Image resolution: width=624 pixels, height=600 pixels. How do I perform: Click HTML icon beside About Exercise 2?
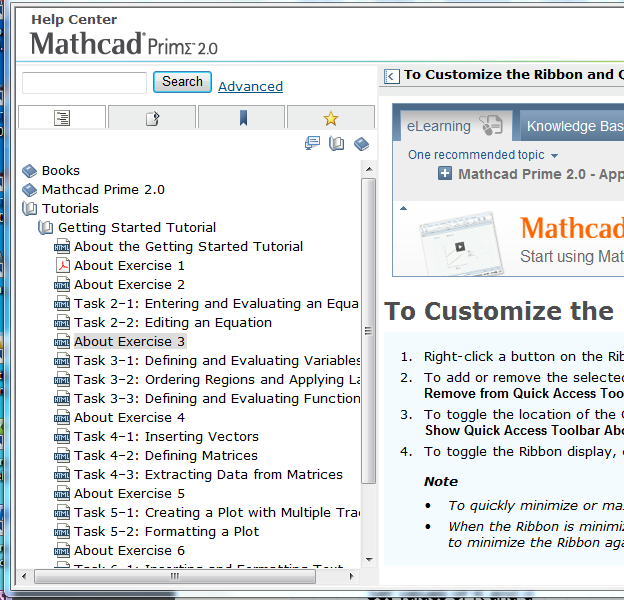(x=62, y=284)
